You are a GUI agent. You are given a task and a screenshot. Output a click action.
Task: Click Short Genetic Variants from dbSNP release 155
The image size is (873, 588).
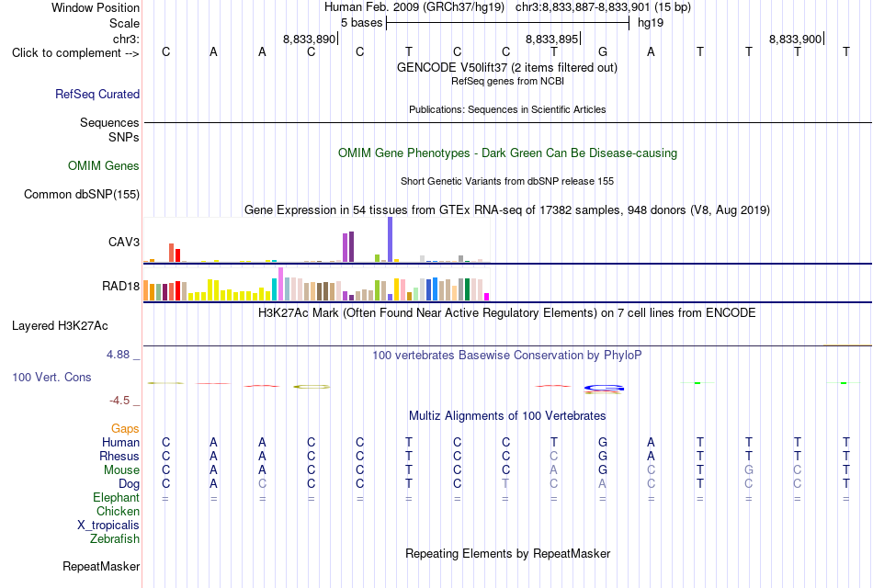(x=507, y=182)
